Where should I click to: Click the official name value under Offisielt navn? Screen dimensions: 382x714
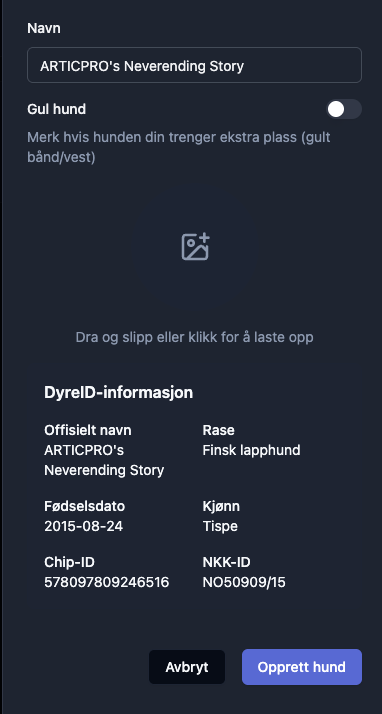pyautogui.click(x=104, y=460)
